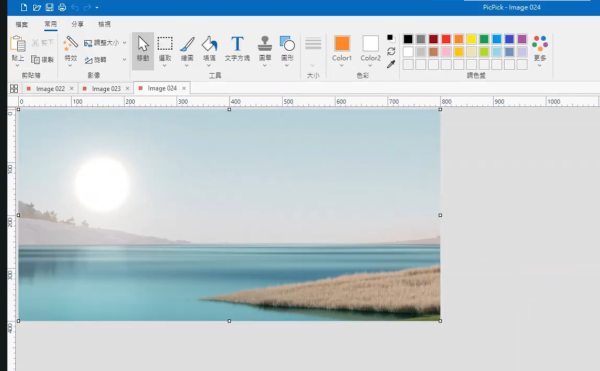Expand the 調整大小 Resize dropdown arrow
Screen dimensions: 600x371
pos(124,43)
